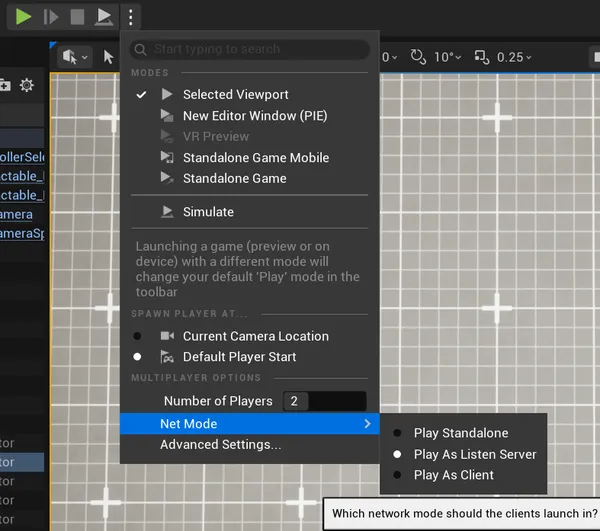This screenshot has width=600, height=531.
Task: Click the green Play button
Action: pos(23,17)
